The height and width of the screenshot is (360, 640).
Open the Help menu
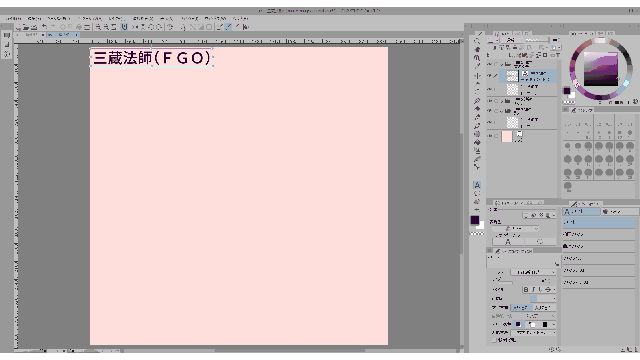coord(240,18)
